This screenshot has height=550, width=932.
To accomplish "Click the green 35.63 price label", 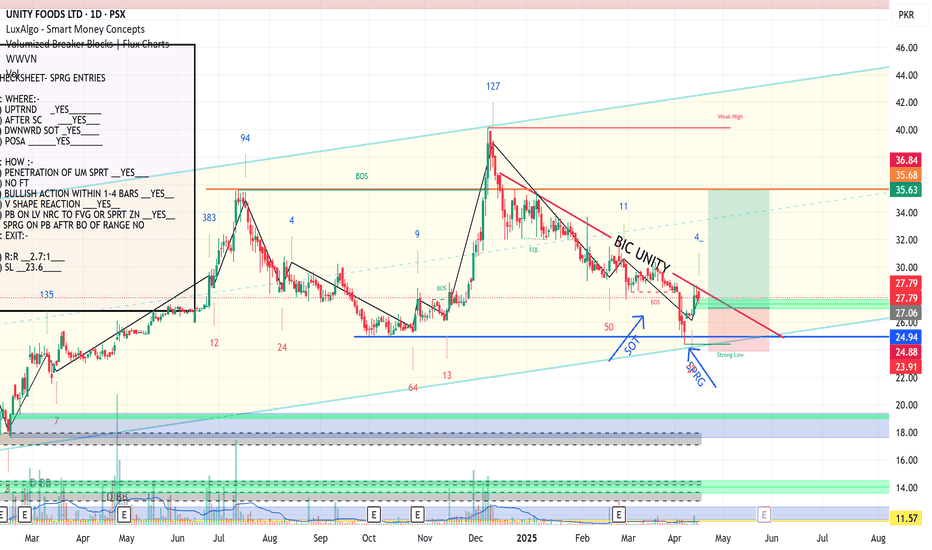I will (x=906, y=190).
